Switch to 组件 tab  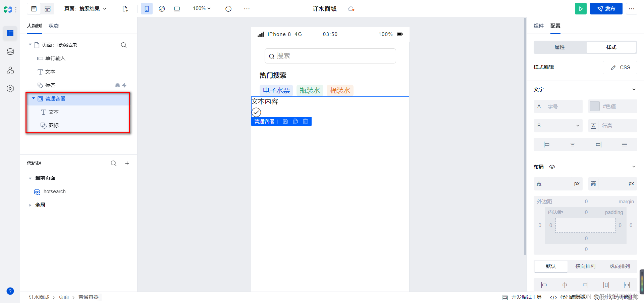538,26
